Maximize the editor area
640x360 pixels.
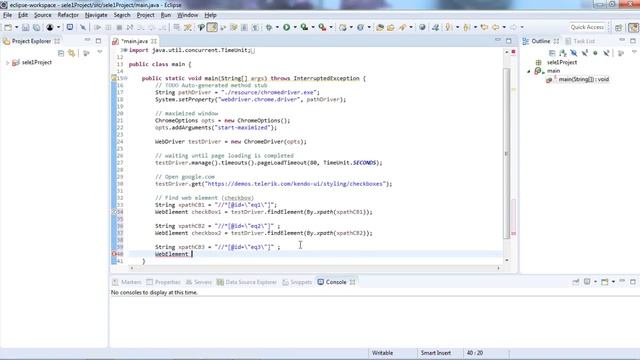[x=509, y=40]
